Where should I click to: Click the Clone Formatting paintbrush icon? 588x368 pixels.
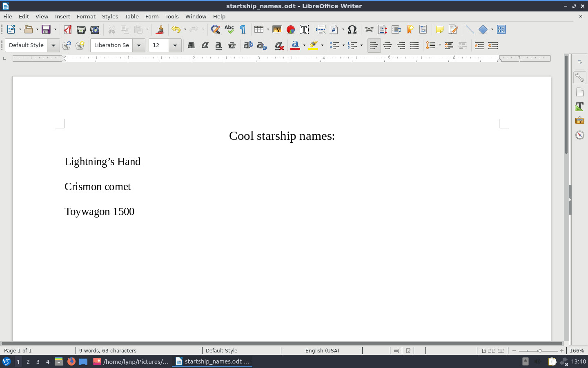tap(160, 29)
